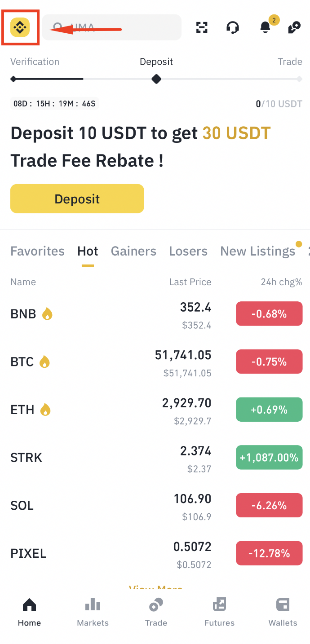The image size is (310, 644).
Task: Open the QR code scanner
Action: pyautogui.click(x=202, y=27)
